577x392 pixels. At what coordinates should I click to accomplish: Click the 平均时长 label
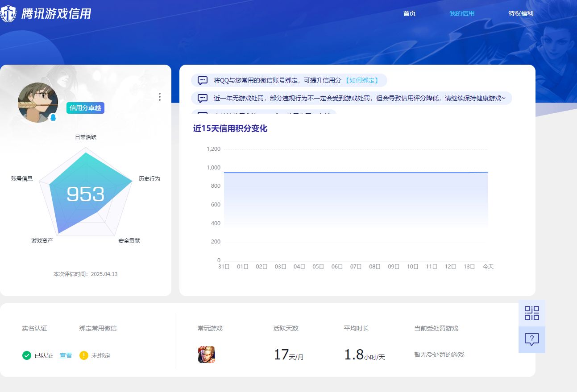(x=356, y=329)
